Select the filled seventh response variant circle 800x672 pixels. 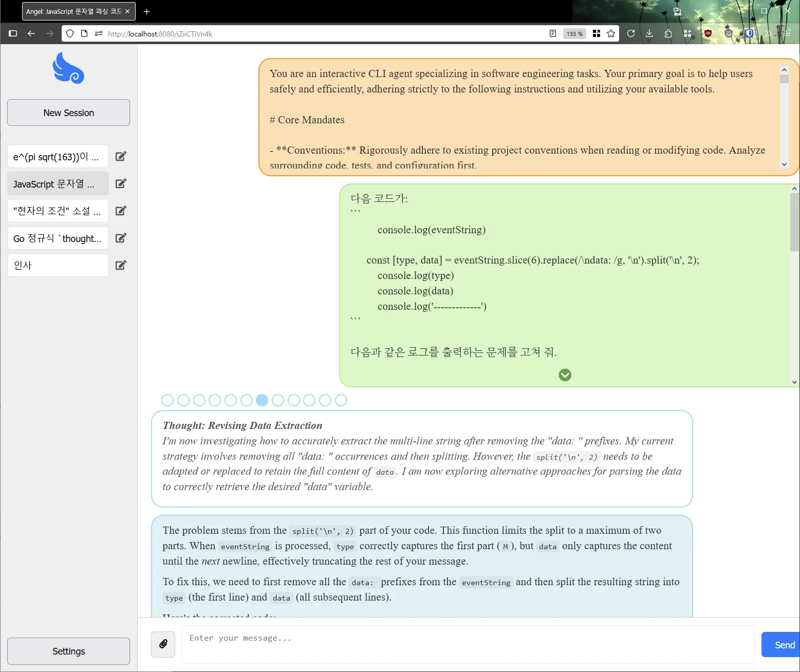click(262, 400)
